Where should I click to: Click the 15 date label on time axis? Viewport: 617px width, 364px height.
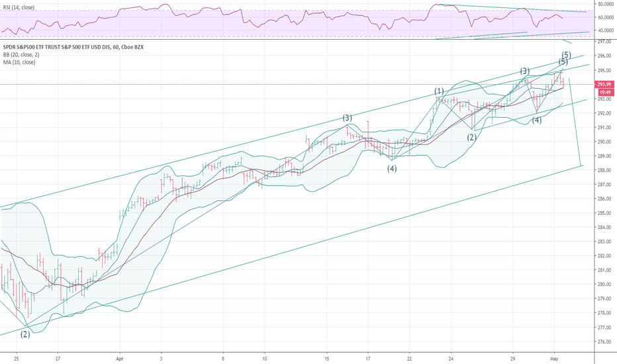(x=326, y=359)
